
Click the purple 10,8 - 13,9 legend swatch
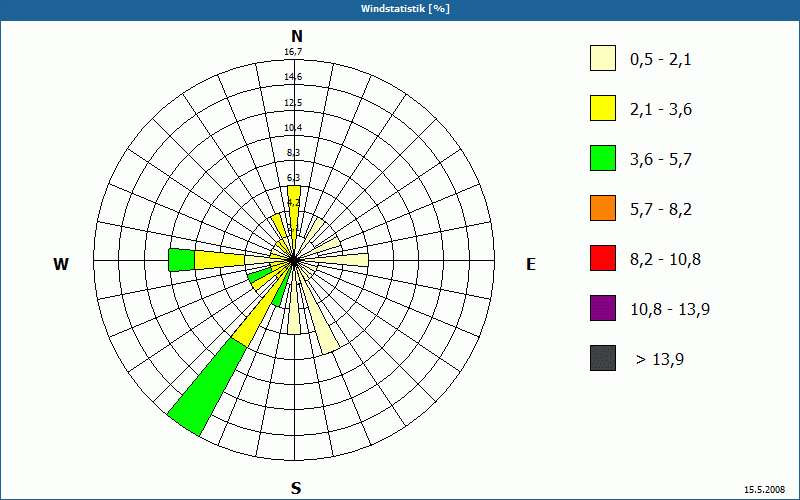click(603, 308)
